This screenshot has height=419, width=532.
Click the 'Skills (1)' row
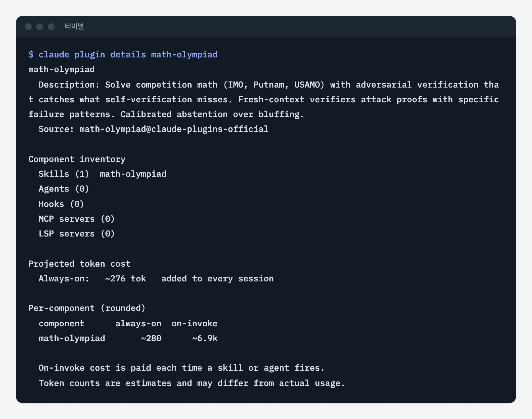click(103, 174)
